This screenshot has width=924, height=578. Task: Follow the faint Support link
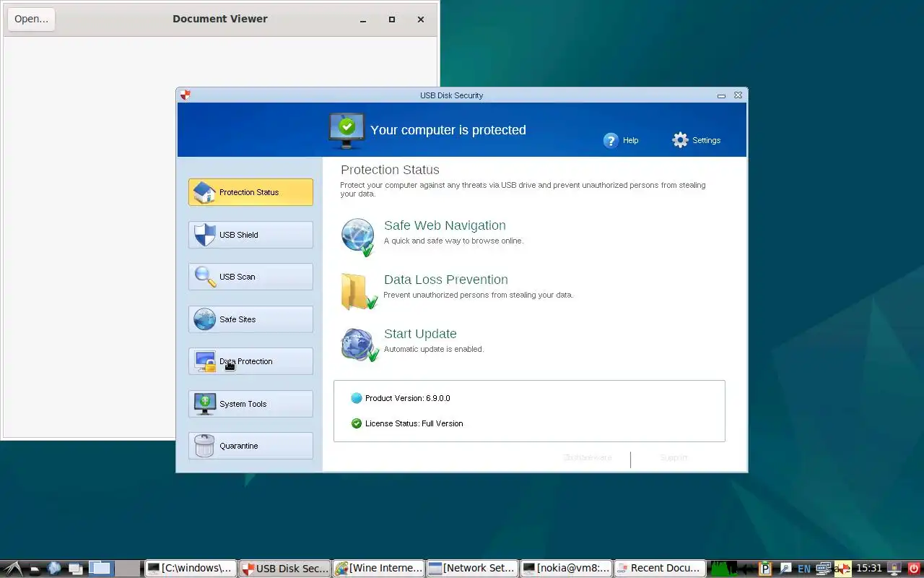coord(673,458)
